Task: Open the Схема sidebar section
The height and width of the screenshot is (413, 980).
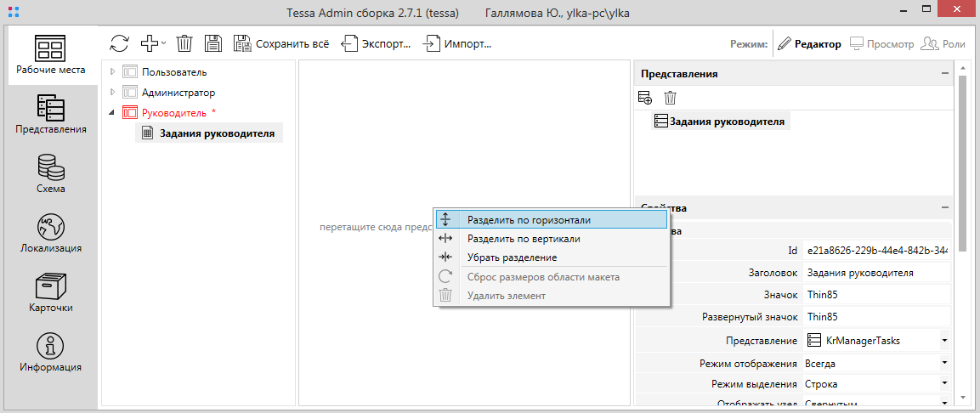Action: [x=51, y=174]
